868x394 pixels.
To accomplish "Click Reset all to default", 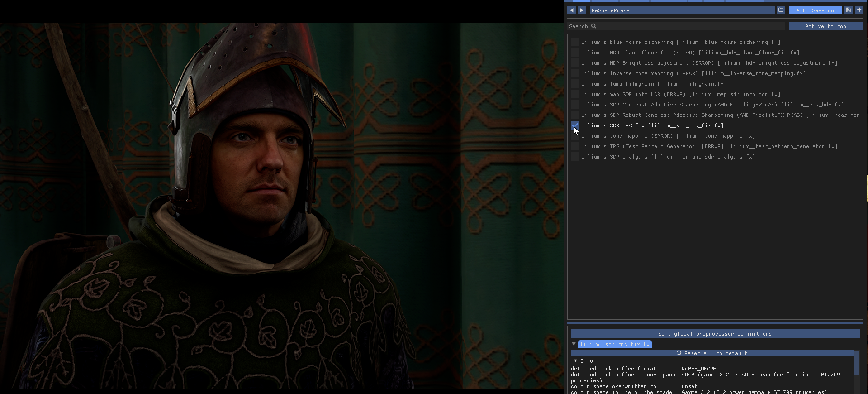I will pyautogui.click(x=712, y=353).
